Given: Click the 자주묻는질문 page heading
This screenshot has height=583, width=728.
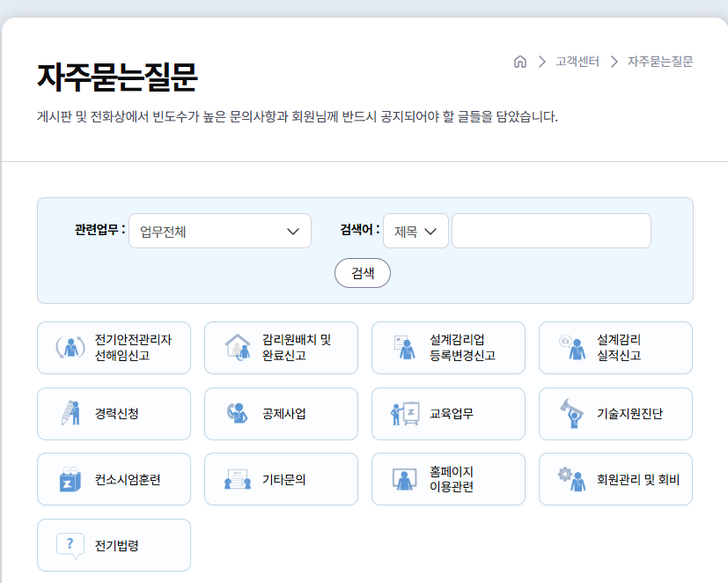Looking at the screenshot, I should (117, 77).
